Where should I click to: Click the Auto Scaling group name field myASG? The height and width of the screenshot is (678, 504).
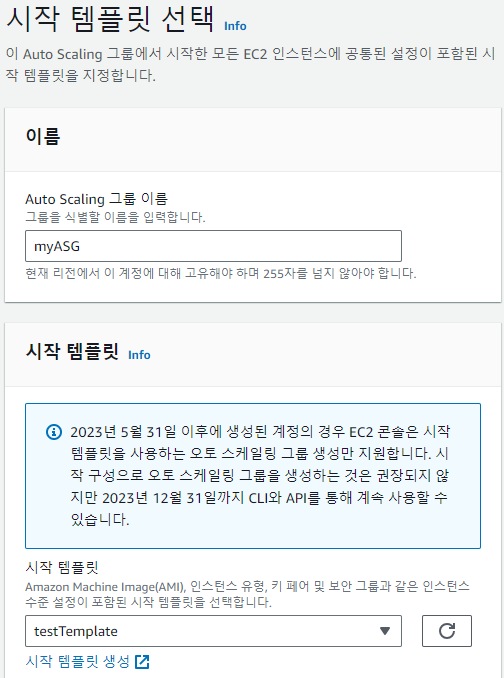tap(213, 246)
